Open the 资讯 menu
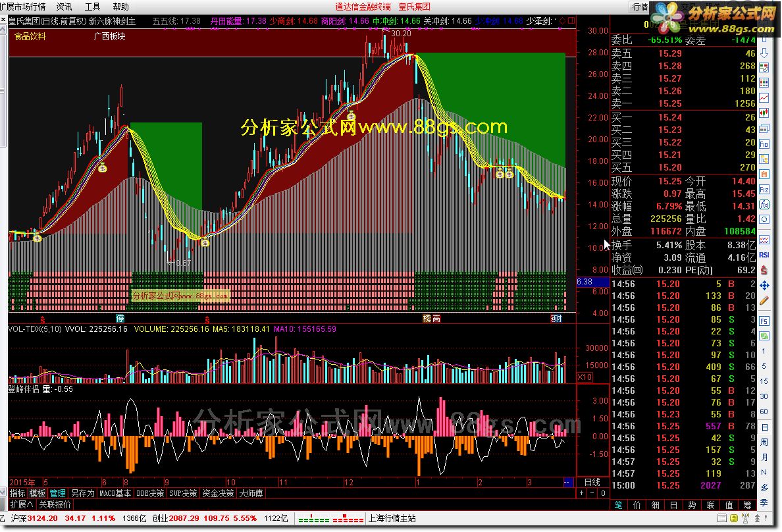 tap(64, 7)
